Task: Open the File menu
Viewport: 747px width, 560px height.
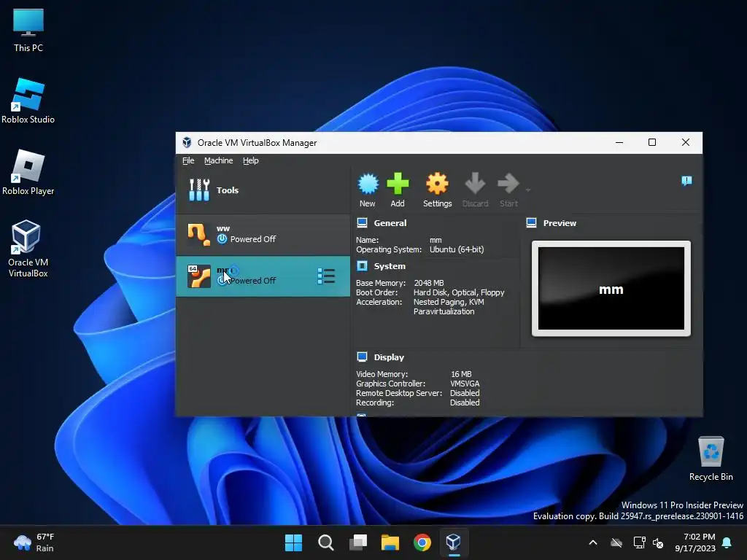Action: (x=188, y=160)
